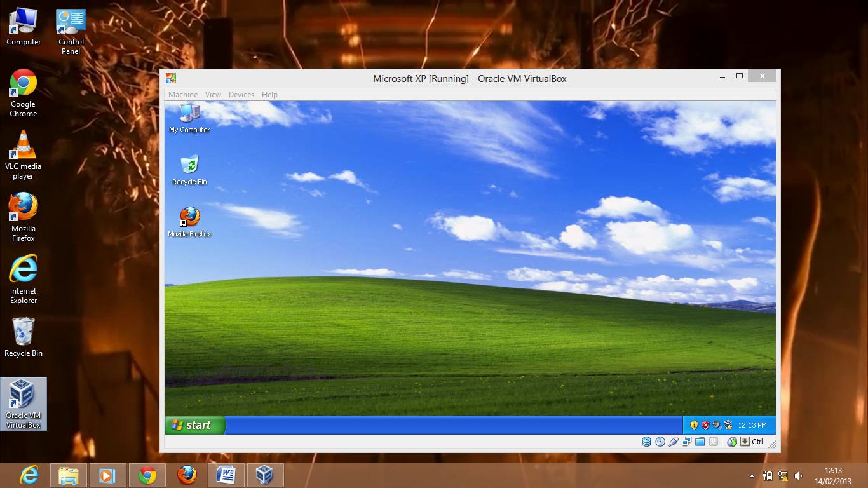The width and height of the screenshot is (868, 488).
Task: Open Google Chrome from host taskbar
Action: coord(147,475)
